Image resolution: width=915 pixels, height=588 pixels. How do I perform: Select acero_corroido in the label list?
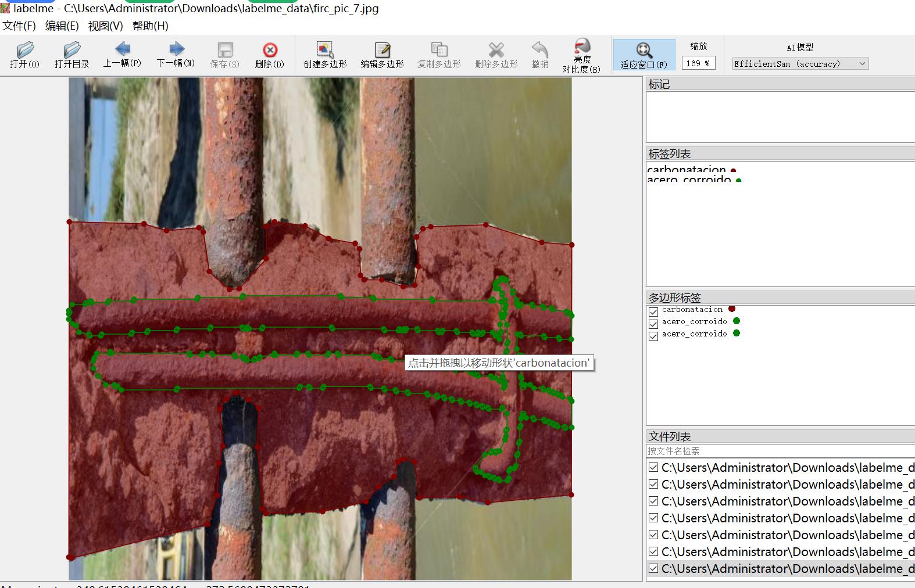coord(689,179)
